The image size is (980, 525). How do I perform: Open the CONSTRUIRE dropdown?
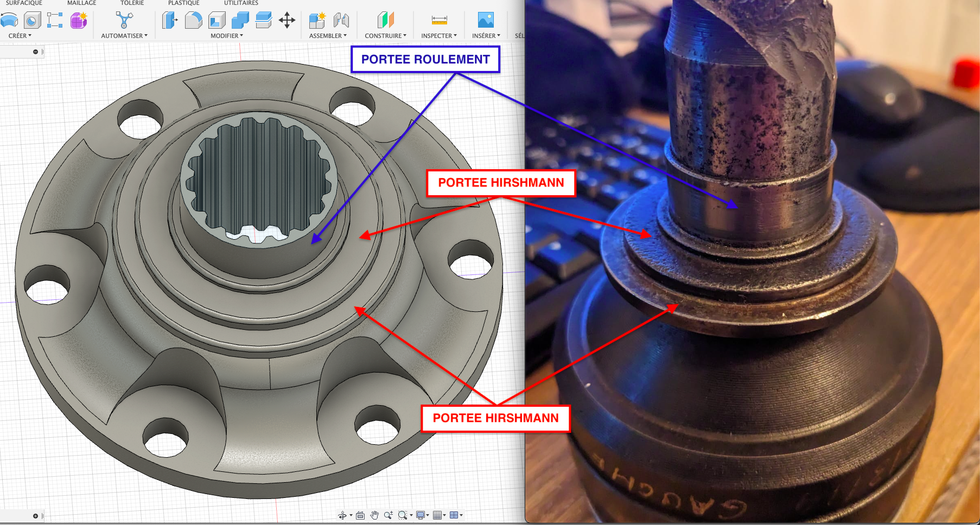385,36
